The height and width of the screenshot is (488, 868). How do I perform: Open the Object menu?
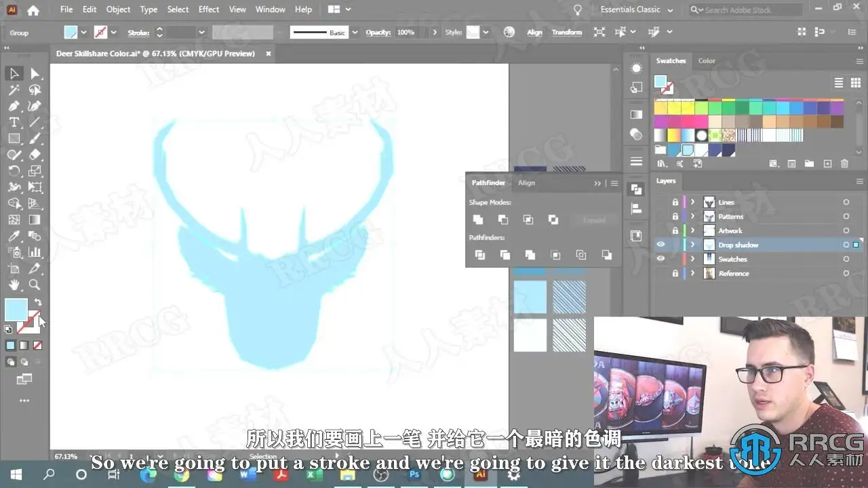[119, 9]
